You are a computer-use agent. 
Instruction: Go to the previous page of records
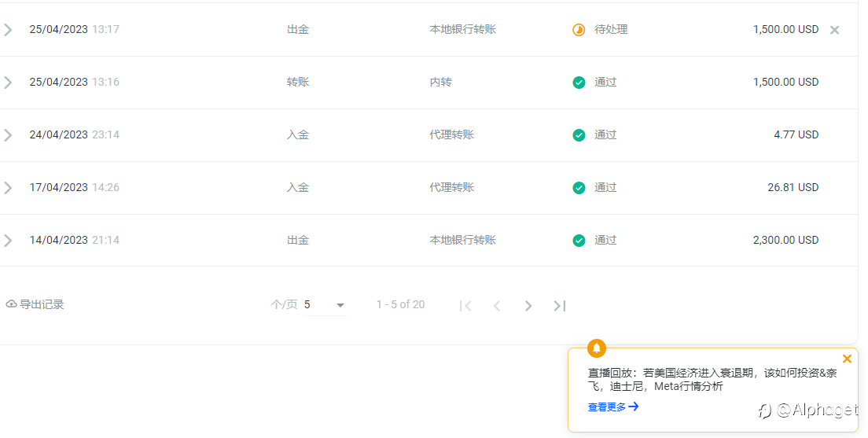(x=497, y=306)
